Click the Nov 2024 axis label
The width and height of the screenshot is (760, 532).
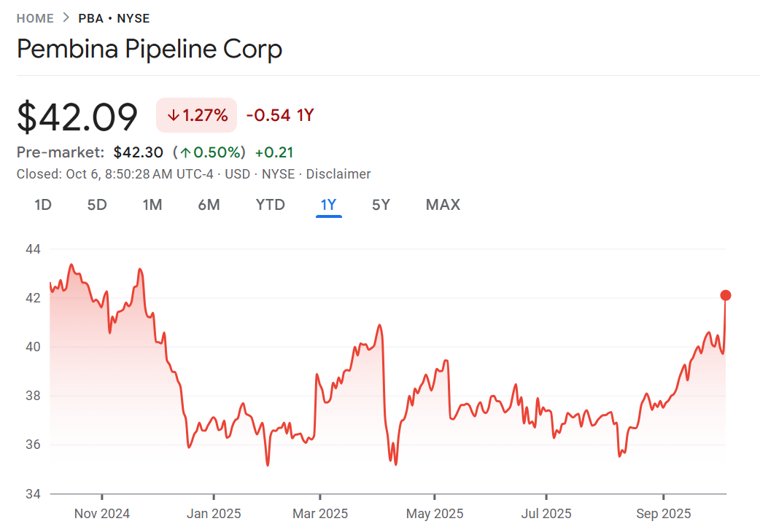pyautogui.click(x=102, y=514)
